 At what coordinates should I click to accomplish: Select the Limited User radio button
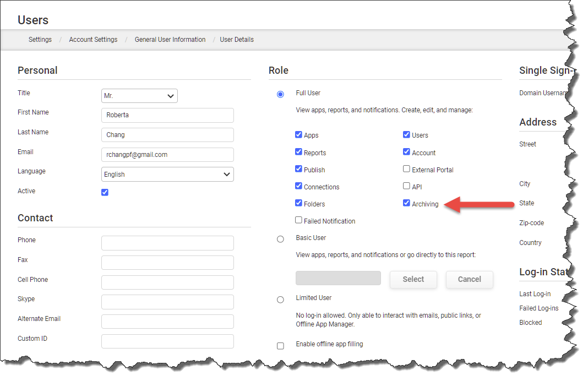[x=280, y=300]
